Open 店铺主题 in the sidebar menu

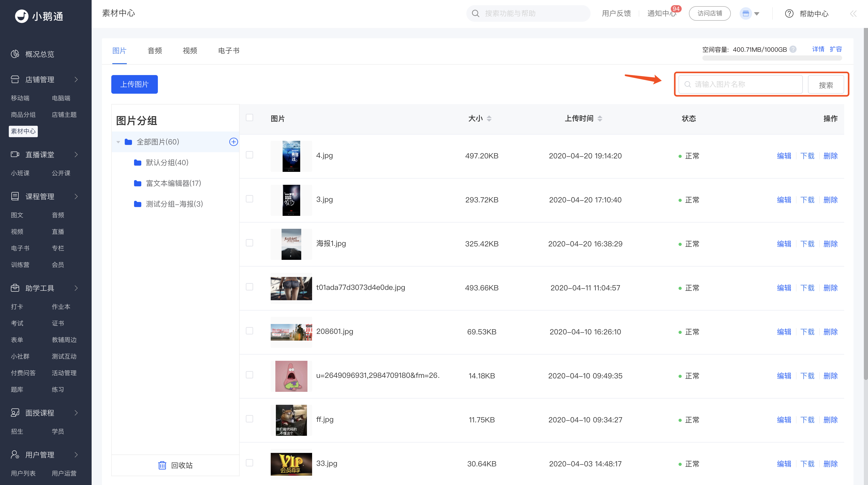[64, 115]
